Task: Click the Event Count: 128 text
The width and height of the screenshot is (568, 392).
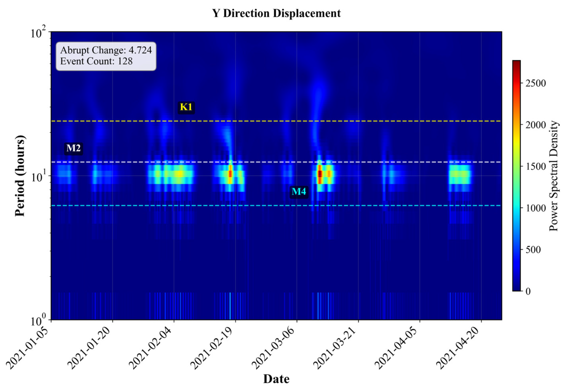Action: 96,61
